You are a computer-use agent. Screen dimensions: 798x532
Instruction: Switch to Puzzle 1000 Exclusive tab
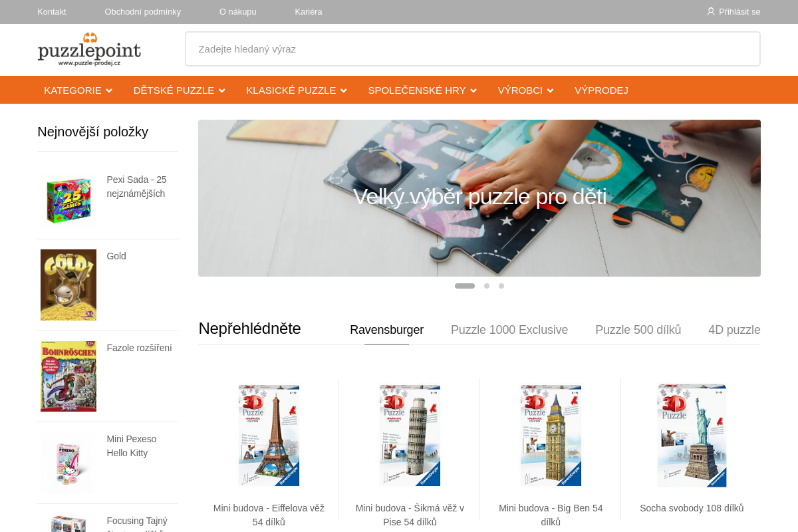point(509,330)
